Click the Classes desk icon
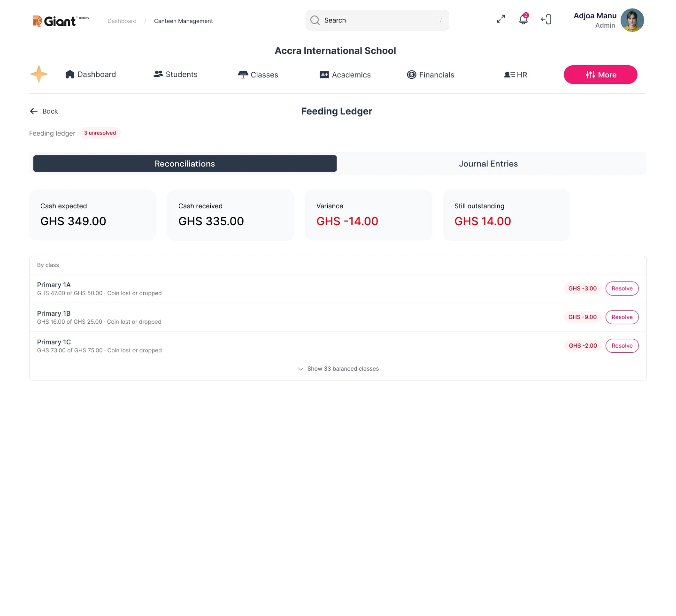The width and height of the screenshot is (676, 616). coord(243,75)
